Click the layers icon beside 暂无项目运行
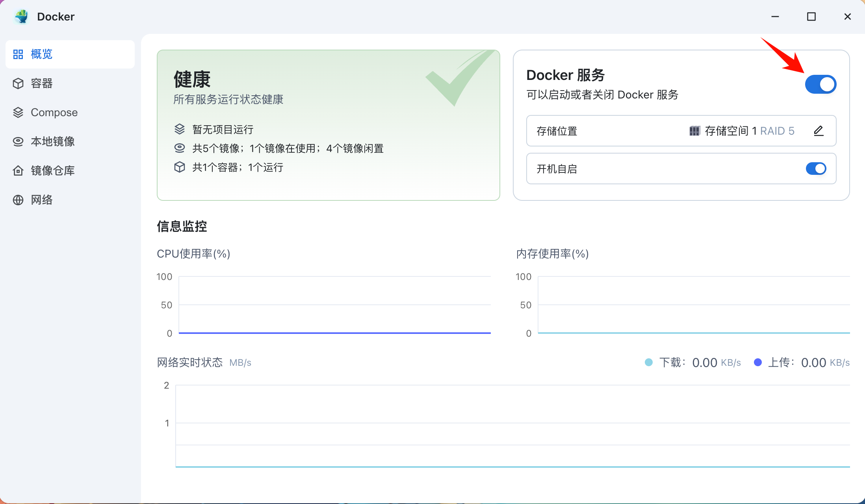This screenshot has width=865, height=504. click(180, 129)
